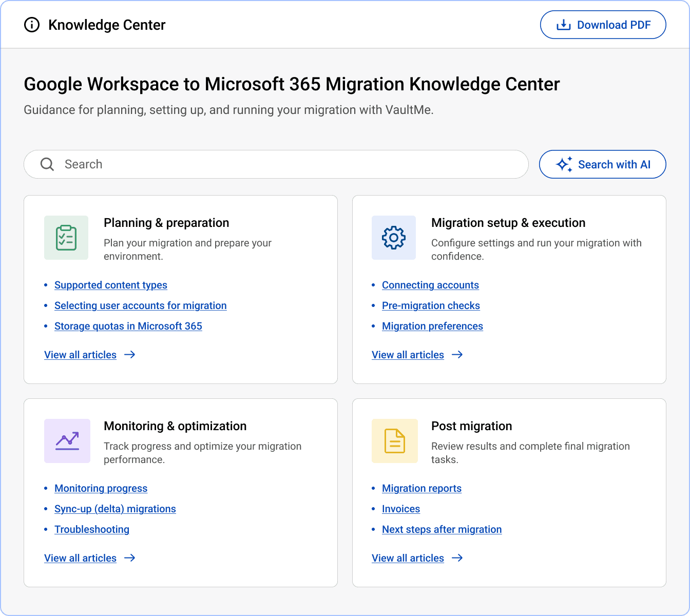690x616 pixels.
Task: Click the arrow icon in the Post migration card
Action: click(457, 558)
